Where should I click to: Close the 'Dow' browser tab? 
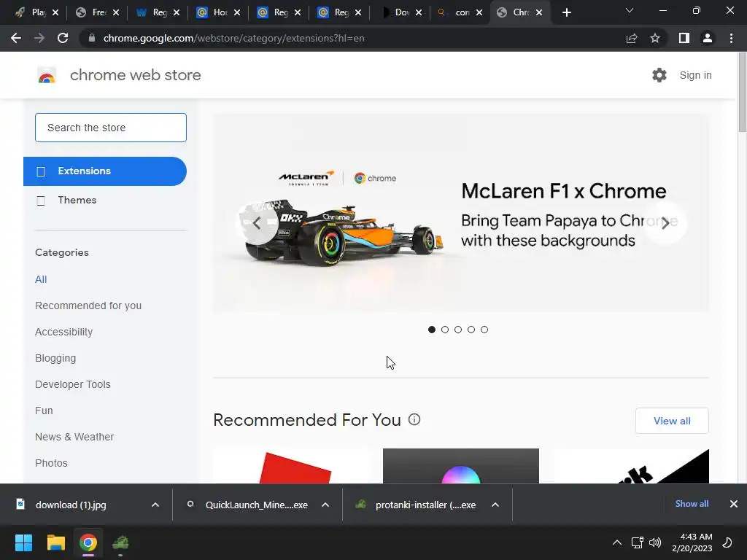pyautogui.click(x=418, y=12)
